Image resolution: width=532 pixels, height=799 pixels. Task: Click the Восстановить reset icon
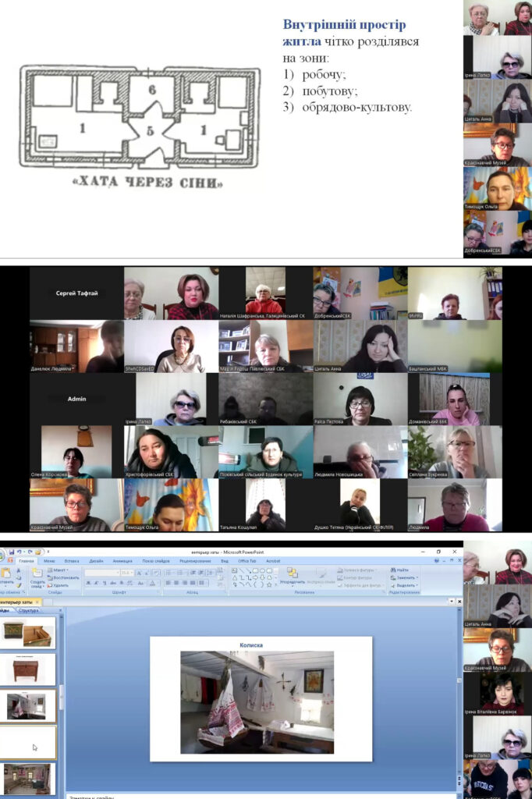63,577
